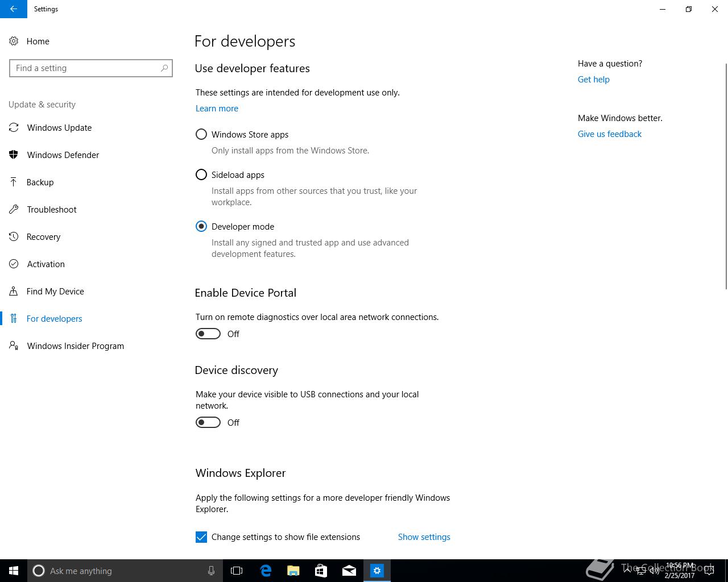This screenshot has height=582, width=728.
Task: Go to Windows Defender settings
Action: (x=63, y=155)
